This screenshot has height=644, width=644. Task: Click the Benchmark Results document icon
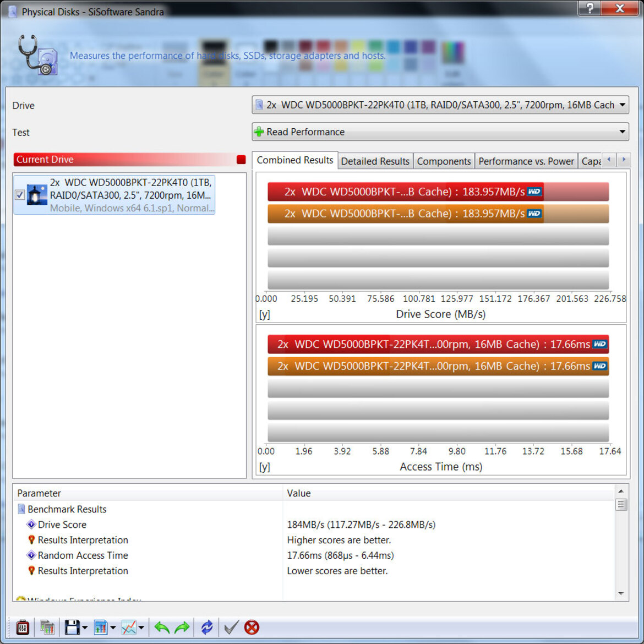pyautogui.click(x=21, y=509)
